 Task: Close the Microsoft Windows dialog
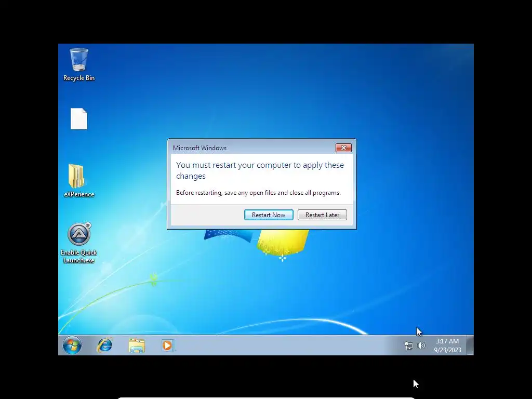click(343, 148)
